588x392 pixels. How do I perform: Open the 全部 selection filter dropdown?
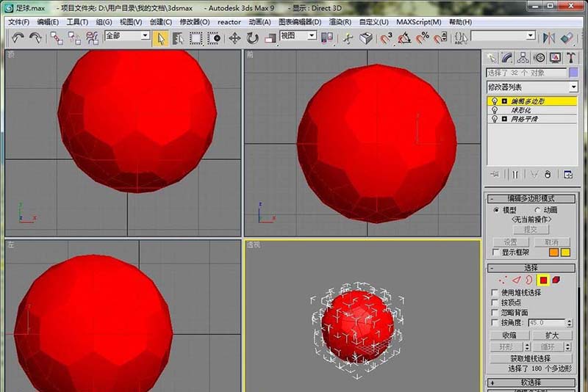pos(145,35)
